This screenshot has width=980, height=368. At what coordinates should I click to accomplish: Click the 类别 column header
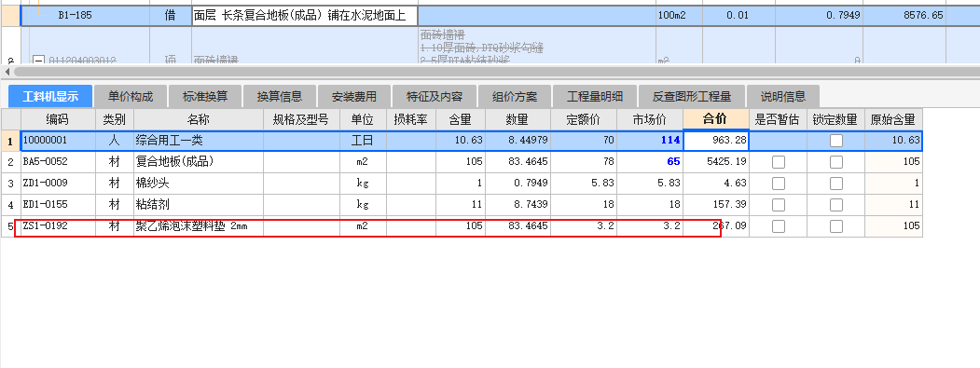click(x=115, y=118)
